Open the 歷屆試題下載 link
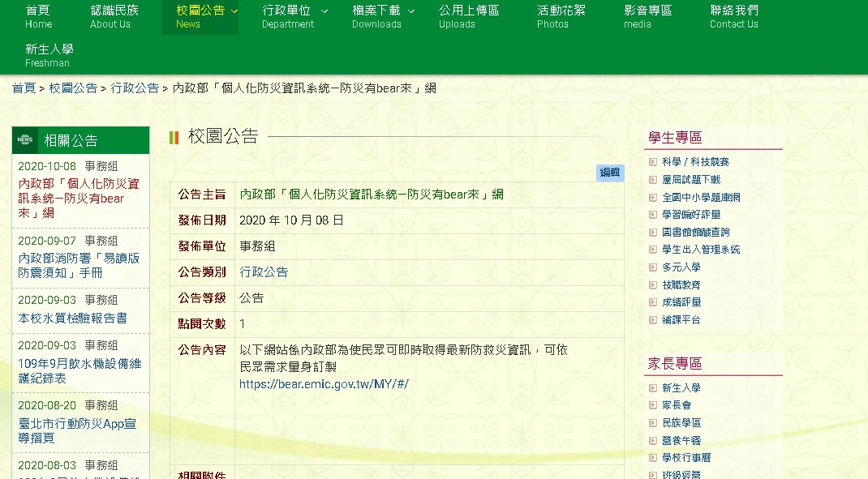Image resolution: width=868 pixels, height=479 pixels. click(x=691, y=180)
